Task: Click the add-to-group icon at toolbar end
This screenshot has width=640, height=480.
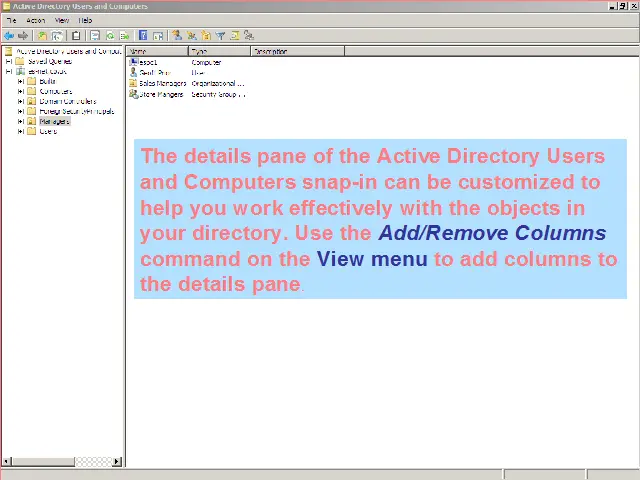Action: click(x=249, y=36)
